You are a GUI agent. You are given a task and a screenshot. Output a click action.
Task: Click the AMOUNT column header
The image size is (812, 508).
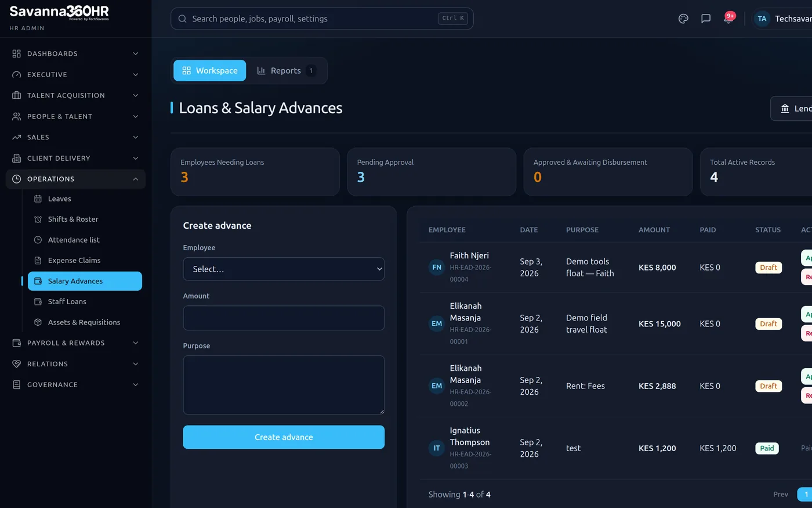pos(654,230)
